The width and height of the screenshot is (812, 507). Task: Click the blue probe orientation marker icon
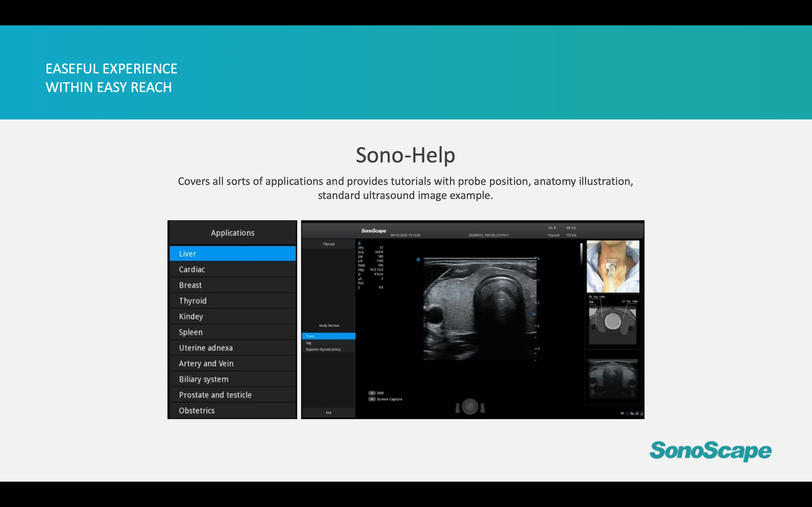tap(418, 259)
